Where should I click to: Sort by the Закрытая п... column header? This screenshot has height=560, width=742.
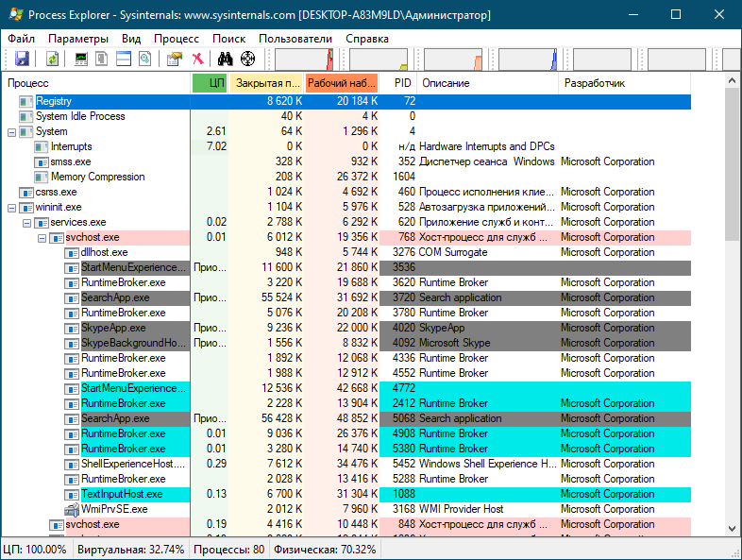(x=266, y=83)
